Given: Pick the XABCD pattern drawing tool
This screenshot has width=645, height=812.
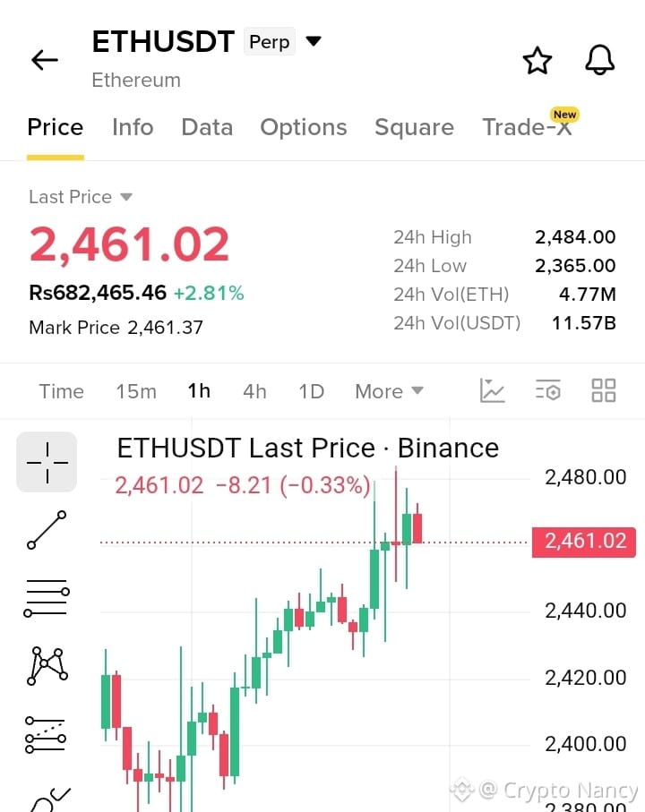Looking at the screenshot, I should (x=47, y=666).
